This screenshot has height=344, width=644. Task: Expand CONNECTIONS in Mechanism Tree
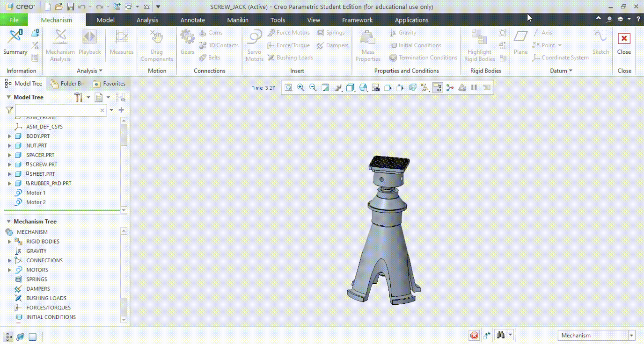pyautogui.click(x=9, y=260)
